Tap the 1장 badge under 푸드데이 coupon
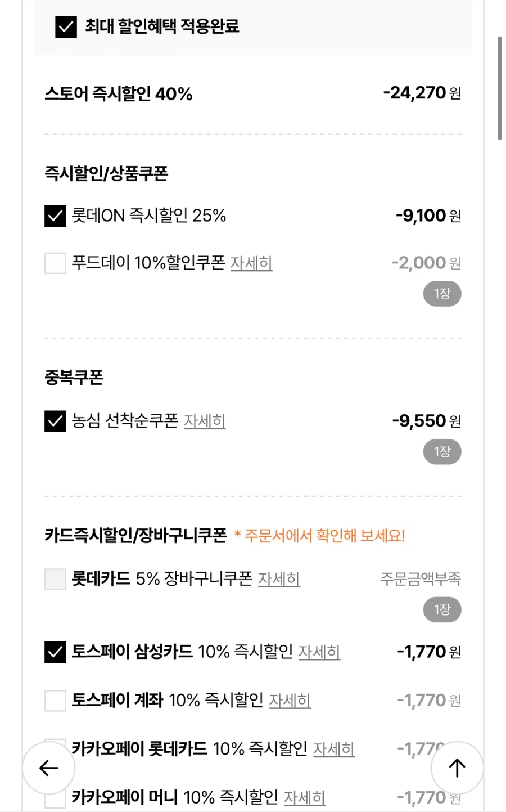Screen dimensions: 506x812 [x=442, y=294]
